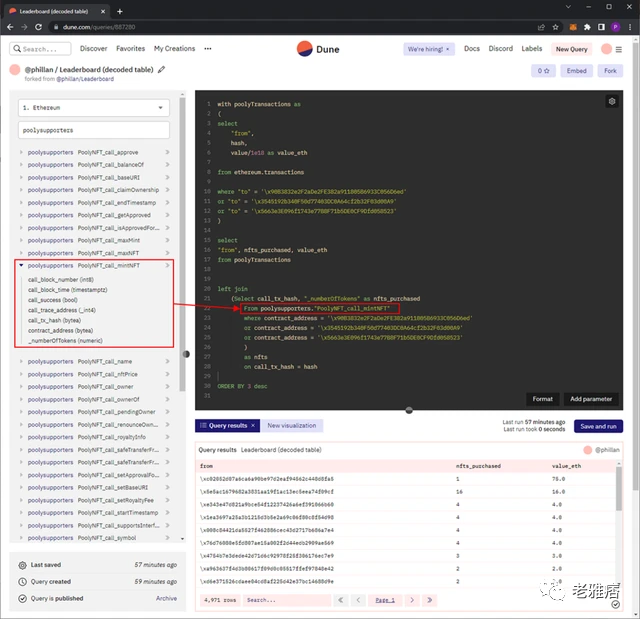Click the pencil icon to rename query
Screen dimensions: 640x619
point(162,70)
